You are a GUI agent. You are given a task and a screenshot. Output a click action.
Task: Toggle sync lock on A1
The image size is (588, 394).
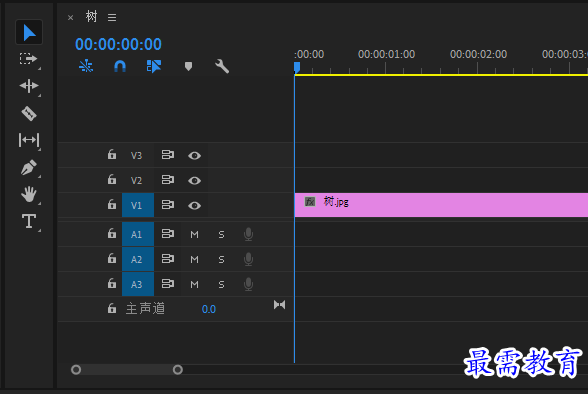coord(168,234)
